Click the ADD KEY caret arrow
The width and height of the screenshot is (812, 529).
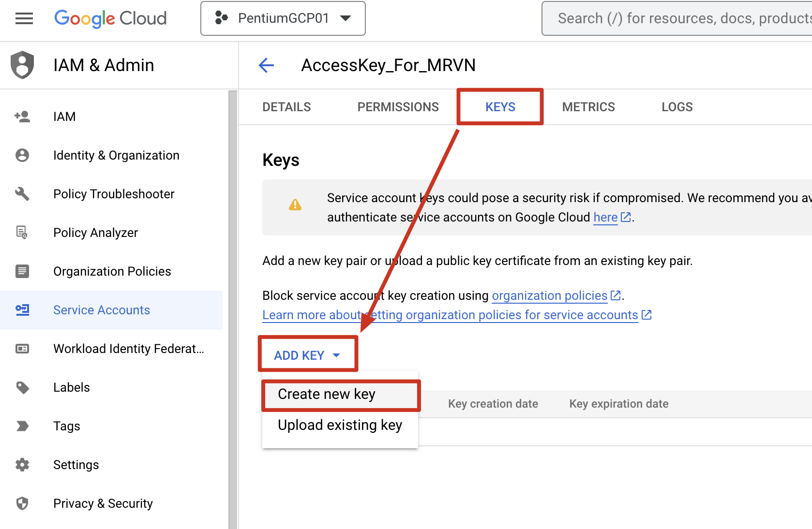click(336, 355)
